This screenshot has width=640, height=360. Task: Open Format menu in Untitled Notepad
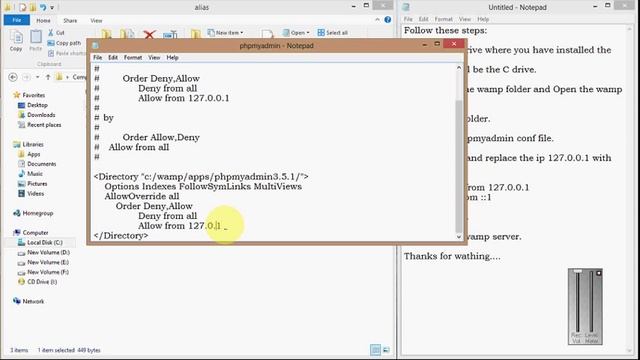443,19
